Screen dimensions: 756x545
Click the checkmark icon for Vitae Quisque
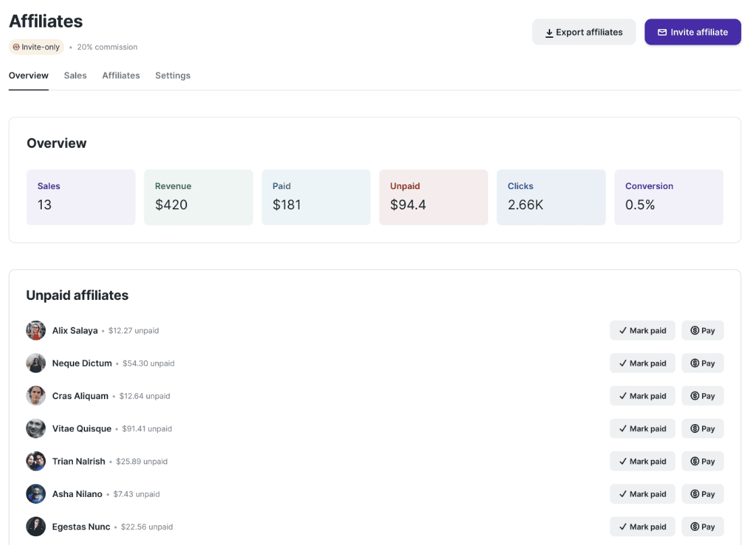point(622,429)
